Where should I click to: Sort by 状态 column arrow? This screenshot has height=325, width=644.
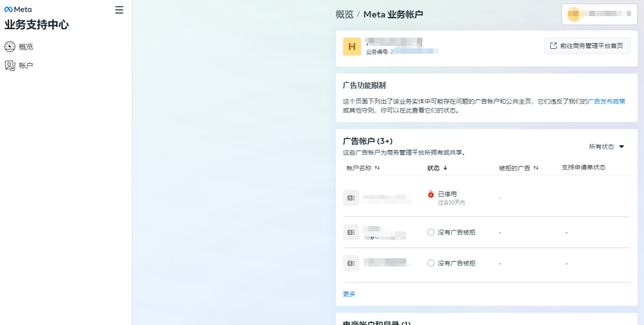(x=445, y=168)
